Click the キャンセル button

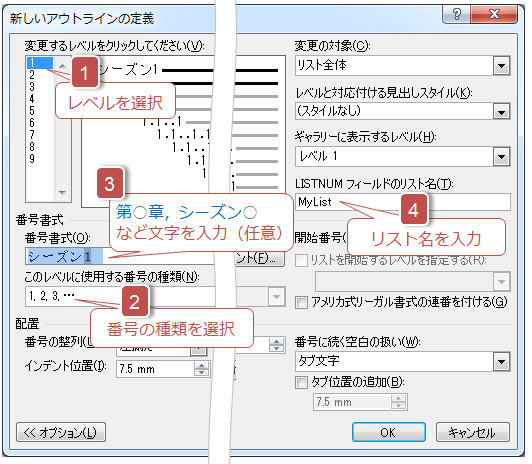click(473, 432)
